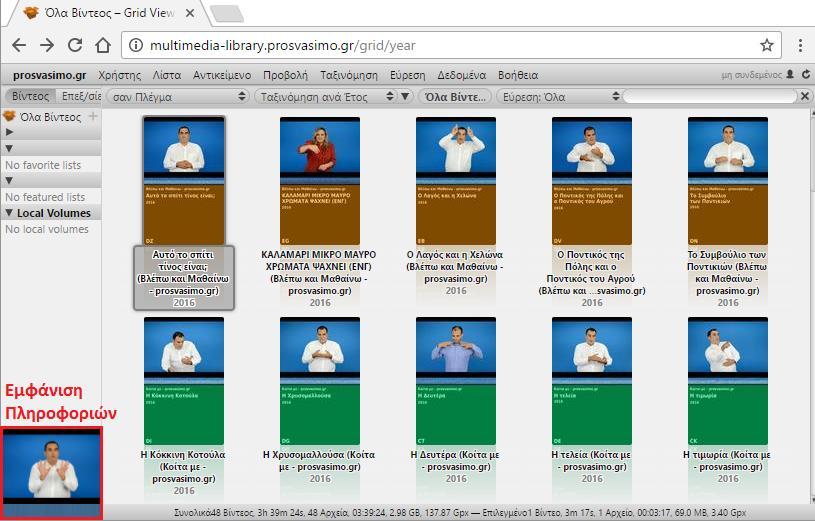The image size is (815, 521).
Task: Switch to the Επεξ/σία tab
Action: click(80, 96)
